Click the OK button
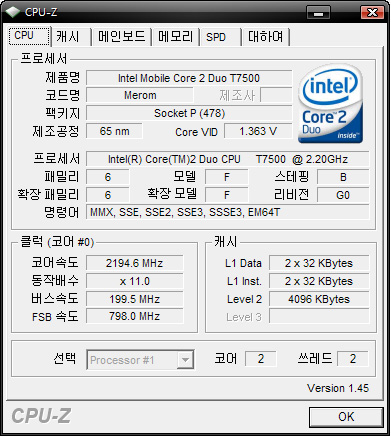 pos(346,417)
